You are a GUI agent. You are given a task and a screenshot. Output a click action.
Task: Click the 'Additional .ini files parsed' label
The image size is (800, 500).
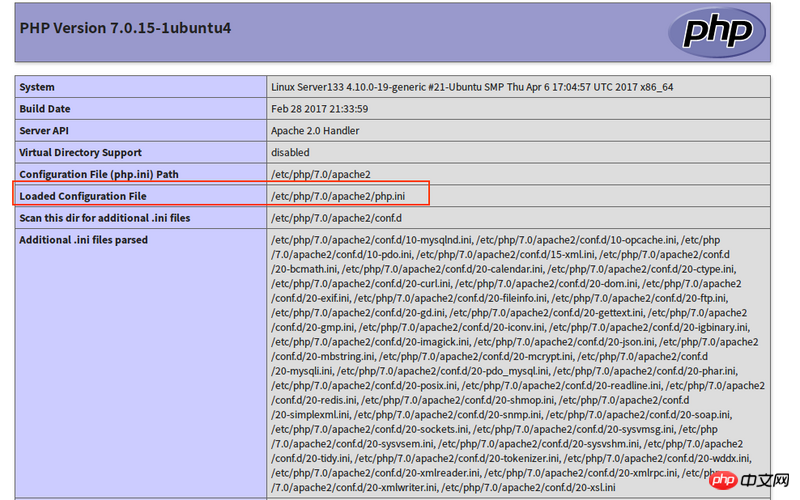point(84,240)
